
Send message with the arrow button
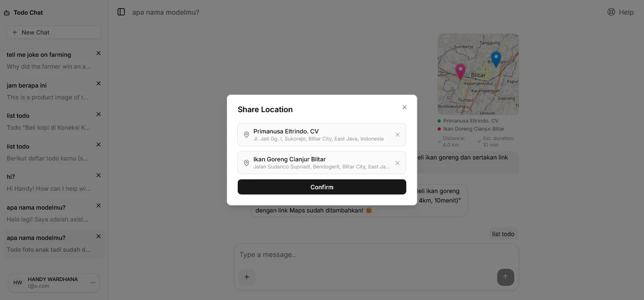tap(505, 277)
